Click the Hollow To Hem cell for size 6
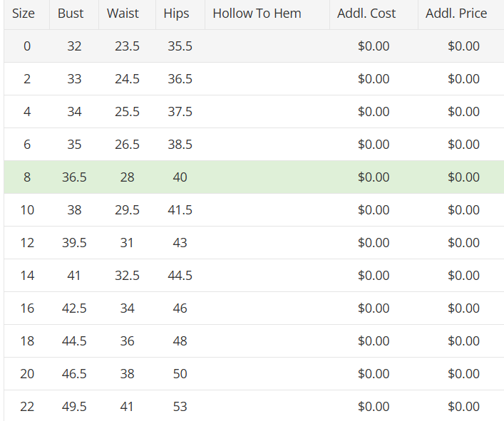 [267, 145]
